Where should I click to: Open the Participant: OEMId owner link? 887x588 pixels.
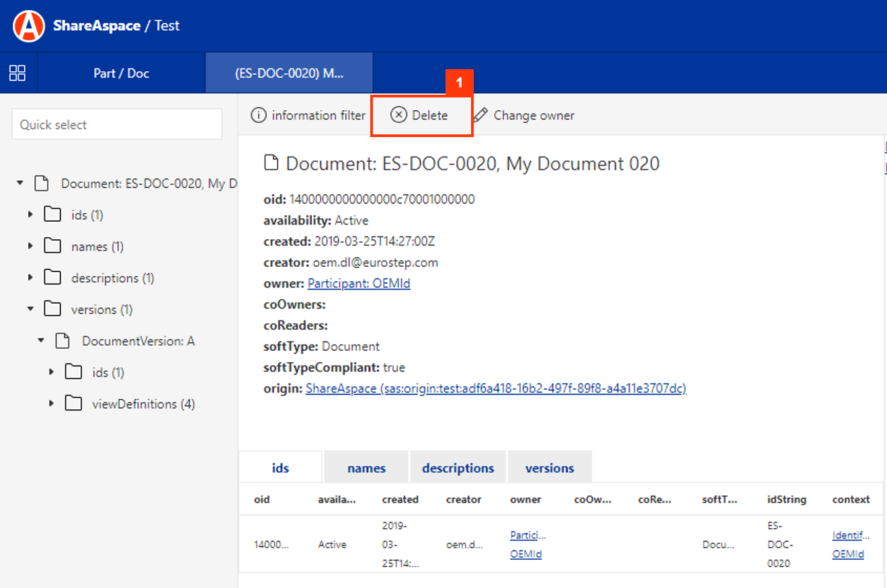(x=359, y=284)
